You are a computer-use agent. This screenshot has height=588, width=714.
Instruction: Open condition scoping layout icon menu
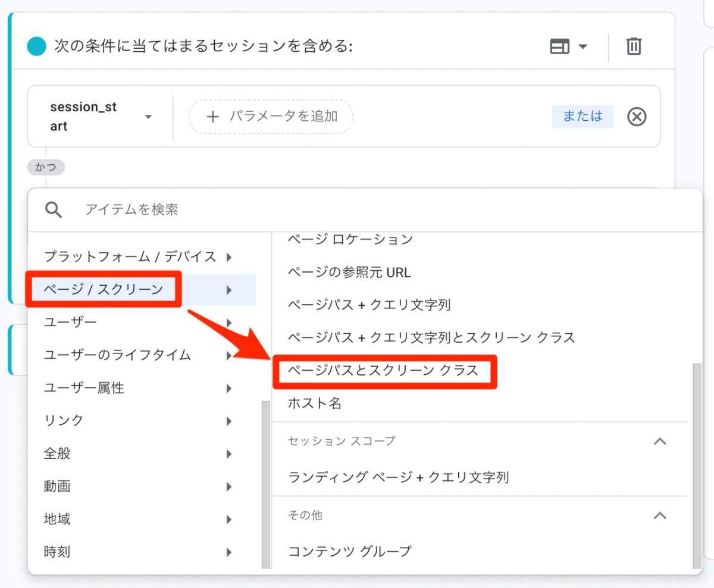click(x=569, y=46)
